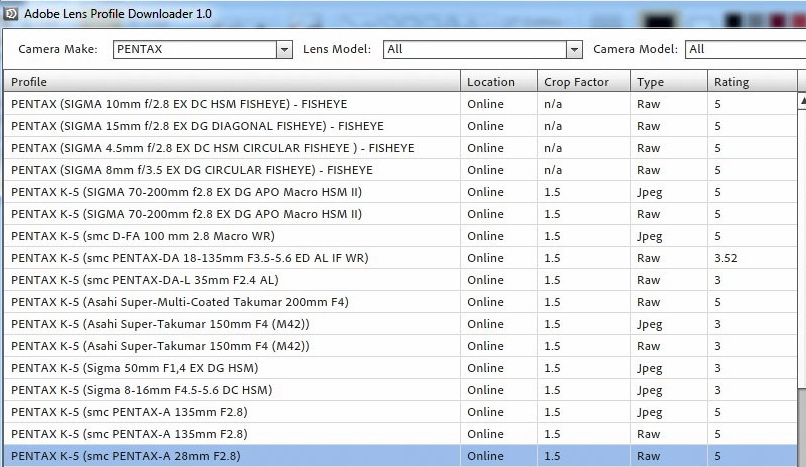Click the PENTAX value in Camera Make field
806x467 pixels.
coord(139,49)
